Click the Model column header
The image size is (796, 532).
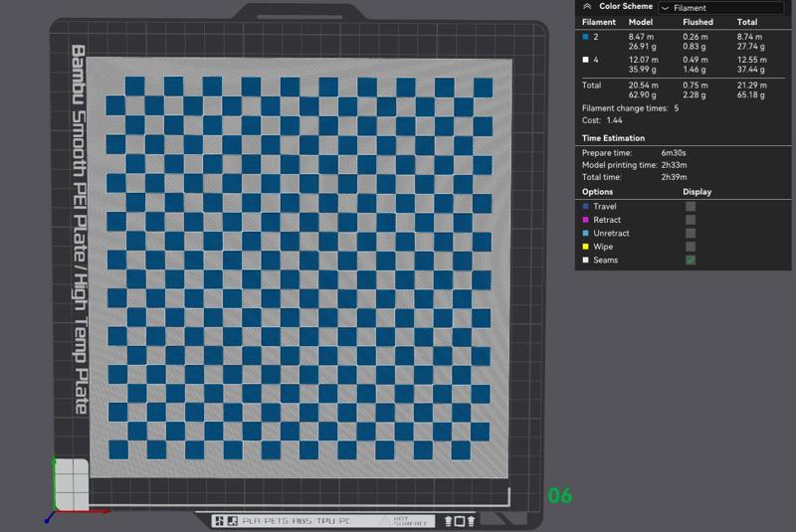(640, 22)
